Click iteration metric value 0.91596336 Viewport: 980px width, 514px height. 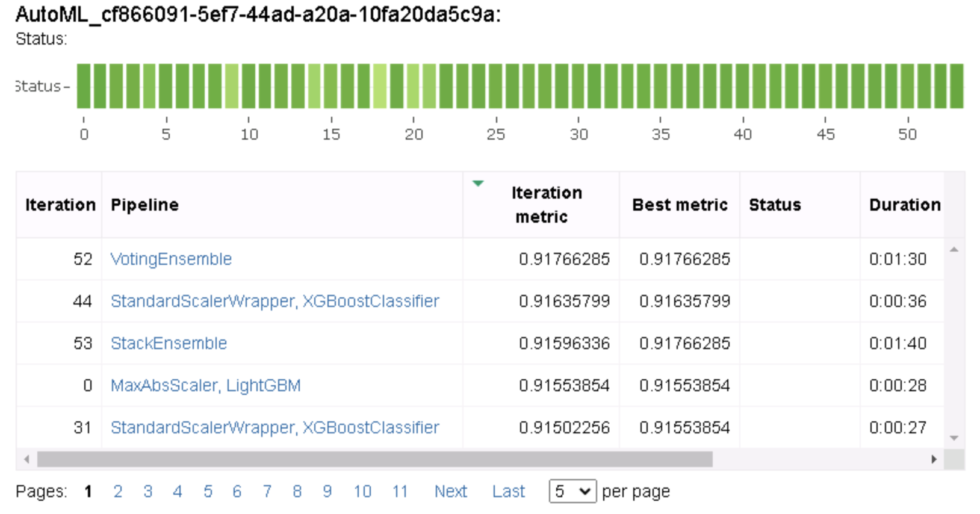click(564, 343)
